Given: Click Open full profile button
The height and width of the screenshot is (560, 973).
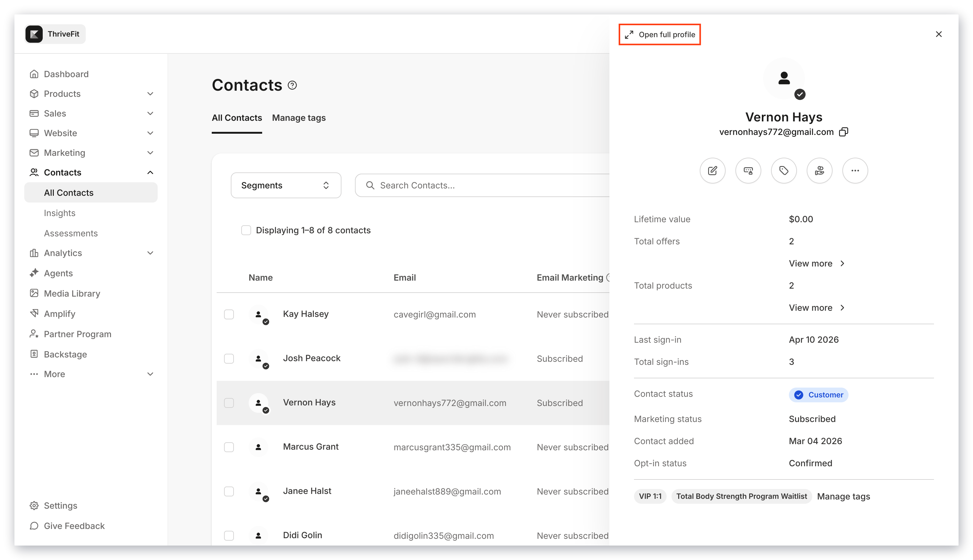Looking at the screenshot, I should click(x=660, y=35).
